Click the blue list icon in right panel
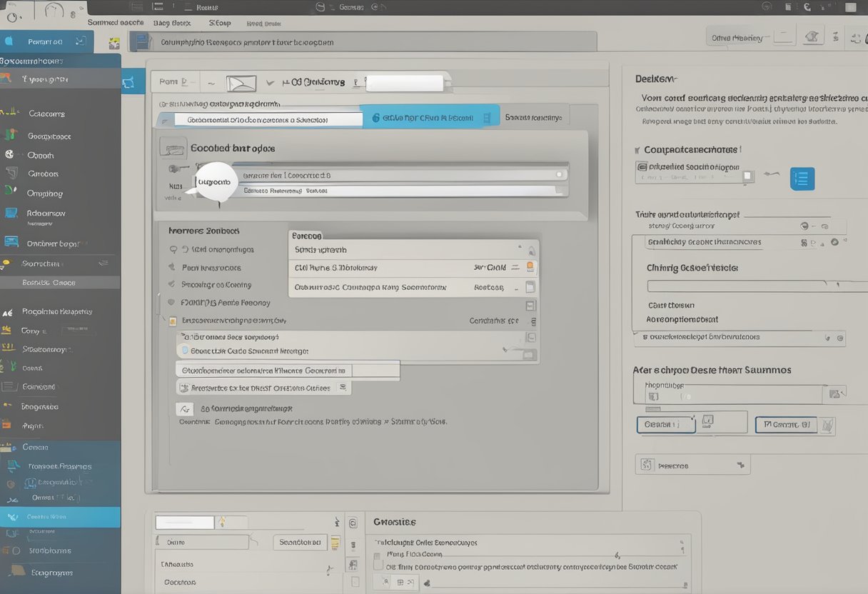The width and height of the screenshot is (868, 594). pos(802,178)
